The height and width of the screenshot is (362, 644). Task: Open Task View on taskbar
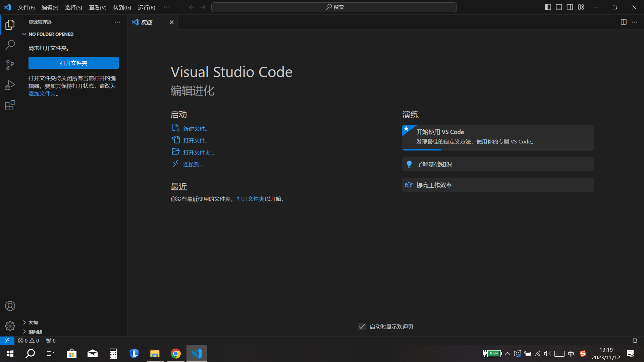click(x=50, y=354)
